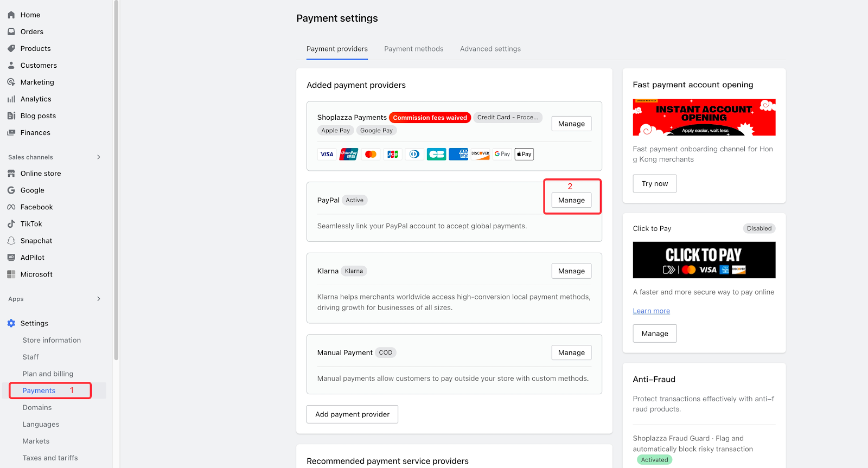Click the Visa card logo
The image size is (868, 468).
[327, 154]
